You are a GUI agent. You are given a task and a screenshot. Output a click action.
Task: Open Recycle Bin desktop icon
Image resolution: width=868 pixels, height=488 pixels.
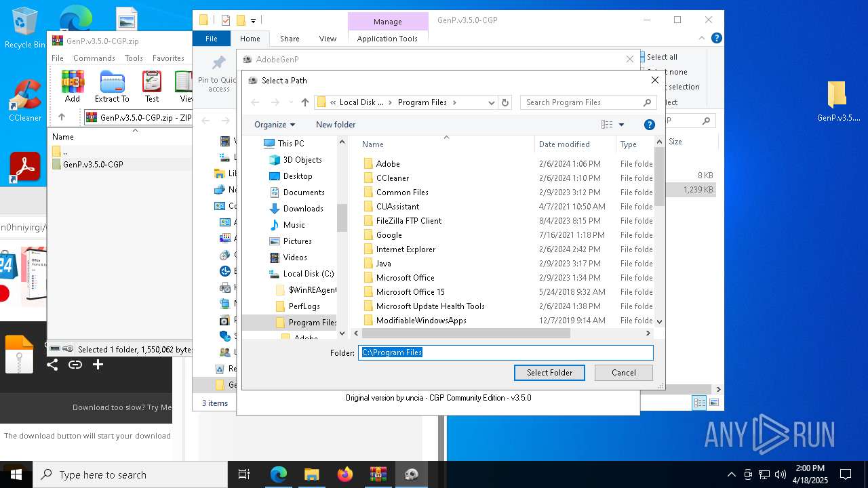pos(25,28)
